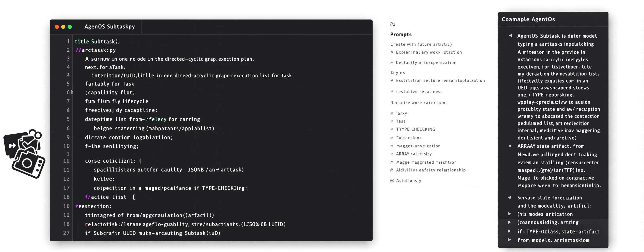644x252 pixels.
Task: Collapse the Secvuse state forecization section
Action: (509, 198)
